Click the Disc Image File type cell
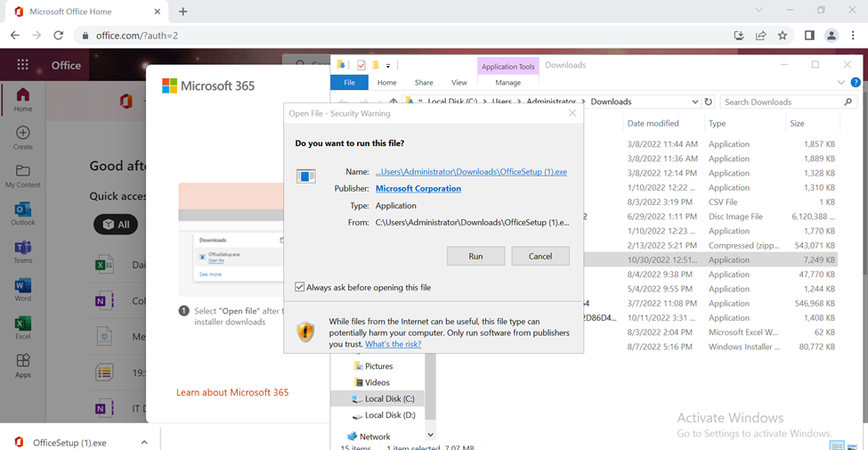The width and height of the screenshot is (868, 450). [735, 217]
